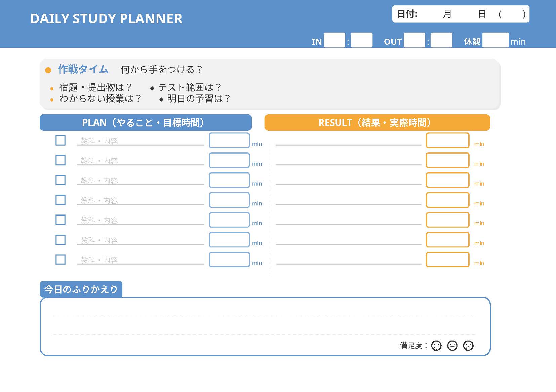Click the orange bullet beside 作戦タイム heading
Image resolution: width=556 pixels, height=392 pixels.
point(48,70)
